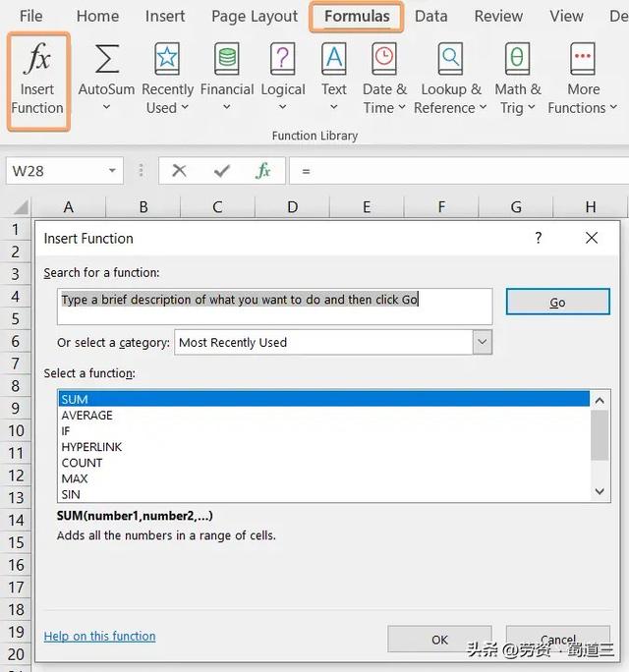Switch to the Page Layout tab
The height and width of the screenshot is (672, 629).
[x=255, y=17]
